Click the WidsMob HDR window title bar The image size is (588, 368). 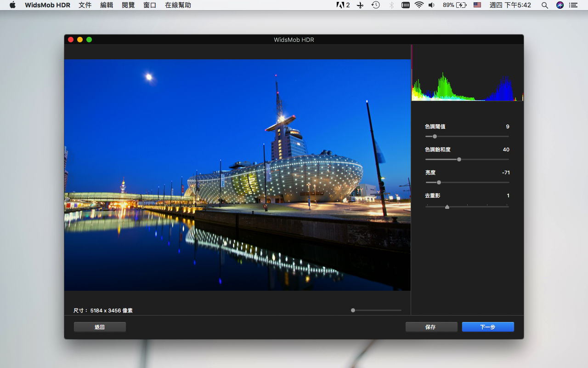[x=294, y=40]
